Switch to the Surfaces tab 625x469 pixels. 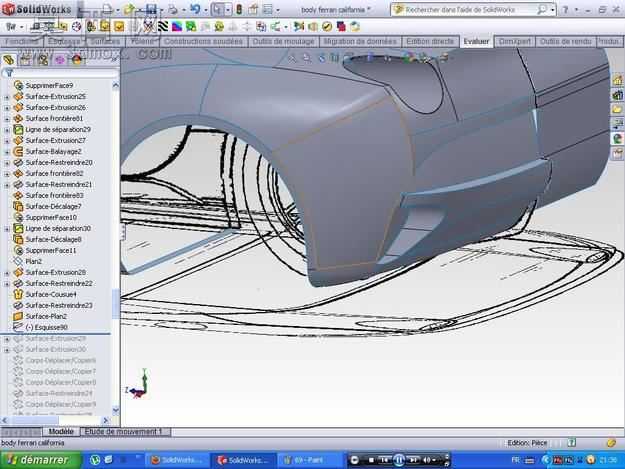point(106,41)
